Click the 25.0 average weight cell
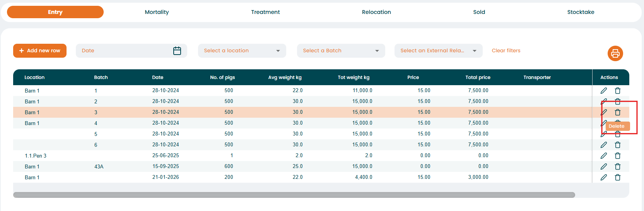644x211 pixels. pos(297,166)
